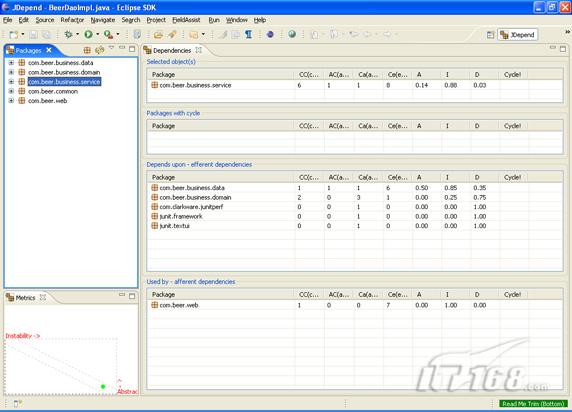Click the yellow folder toolbar icon
The height and width of the screenshot is (412, 572).
tap(193, 35)
